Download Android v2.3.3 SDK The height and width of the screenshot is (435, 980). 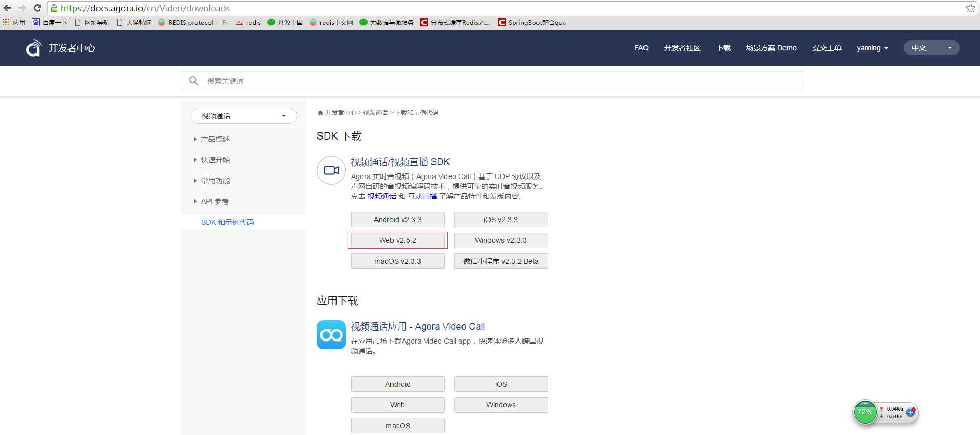click(398, 220)
